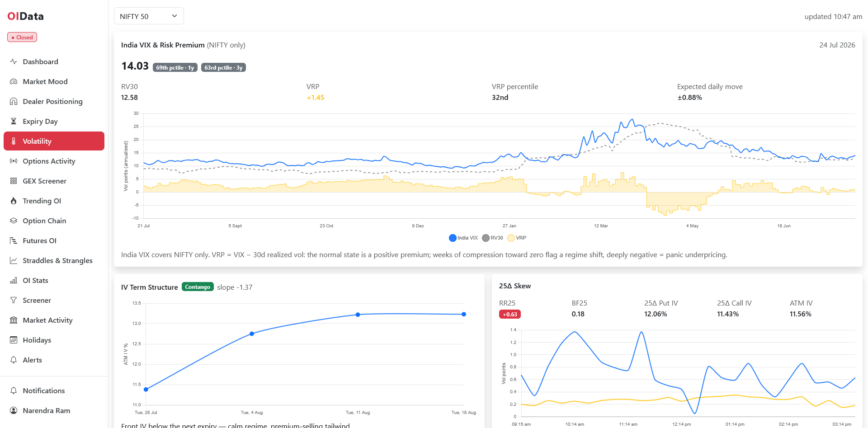868x428 pixels.
Task: Toggle India VIX series in legend
Action: (x=463, y=238)
